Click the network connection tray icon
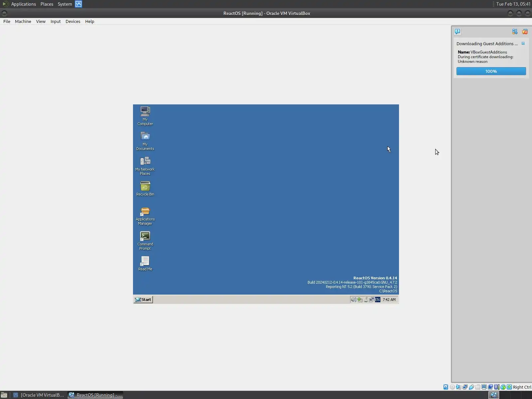The height and width of the screenshot is (399, 532). coord(371,300)
